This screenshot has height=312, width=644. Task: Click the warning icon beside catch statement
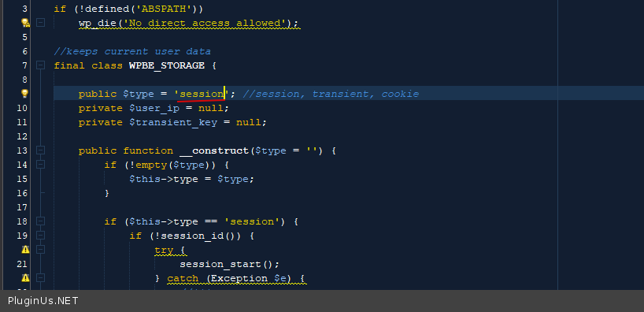(25, 278)
